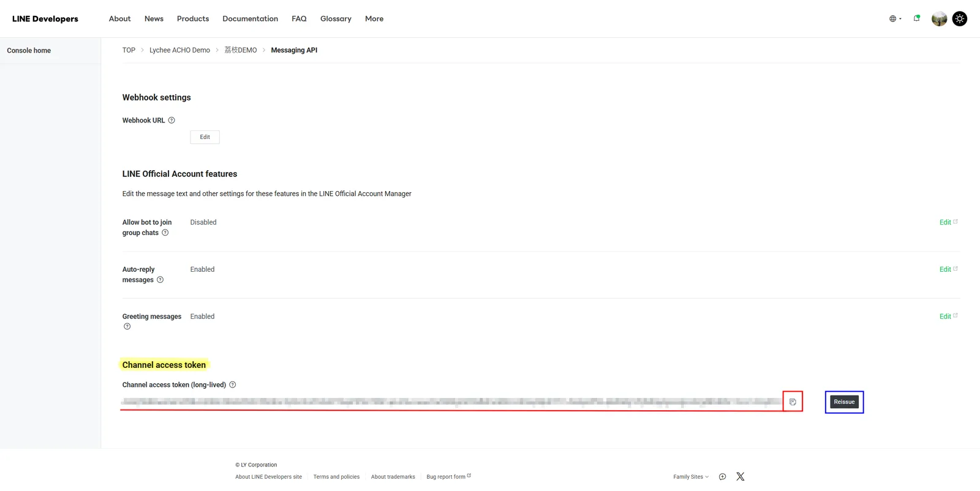
Task: Open About LINE Developers site link
Action: point(268,477)
